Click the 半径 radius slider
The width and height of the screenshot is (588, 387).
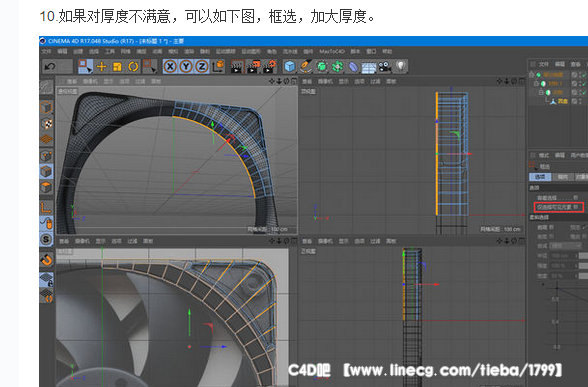pos(584,256)
